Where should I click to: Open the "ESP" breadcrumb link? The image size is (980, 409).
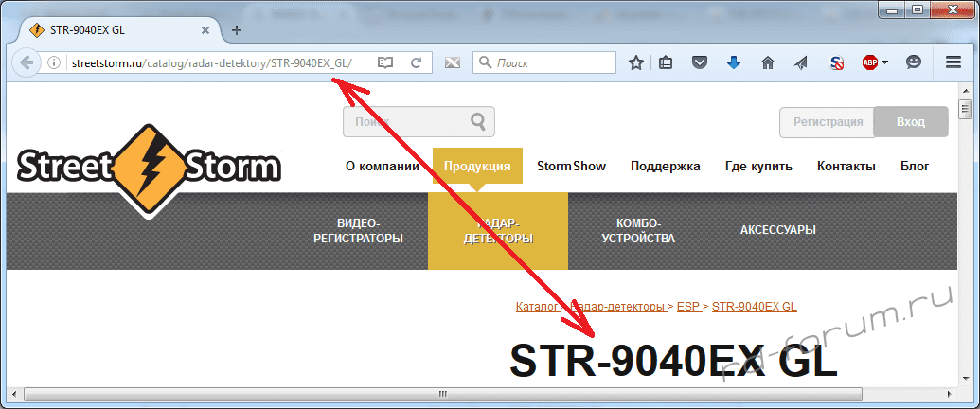pos(687,307)
